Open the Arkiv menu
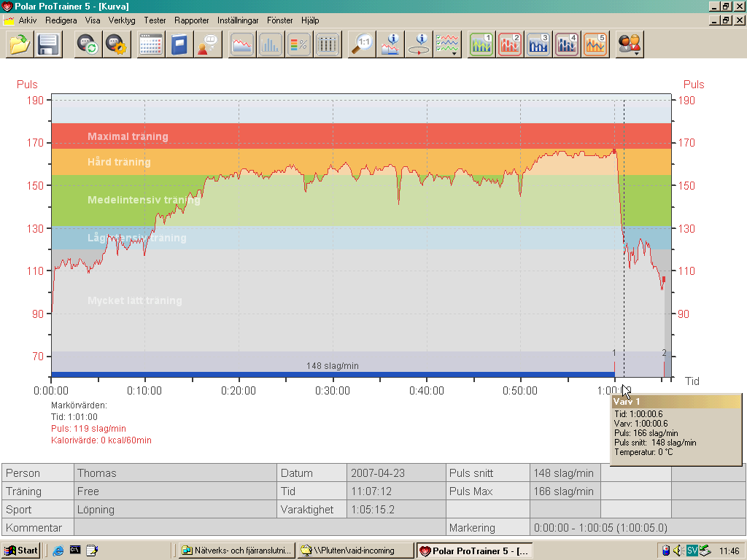The height and width of the screenshot is (560, 747). tap(28, 20)
